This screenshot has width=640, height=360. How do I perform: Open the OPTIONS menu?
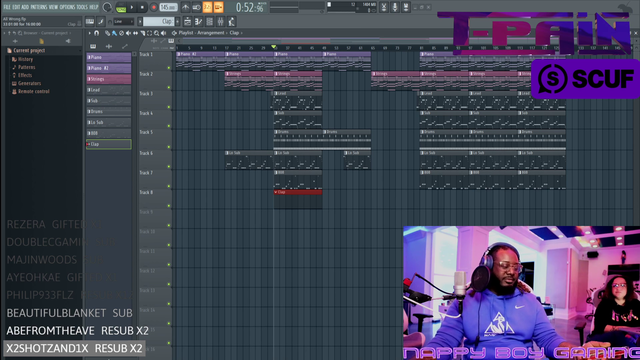coord(67,7)
